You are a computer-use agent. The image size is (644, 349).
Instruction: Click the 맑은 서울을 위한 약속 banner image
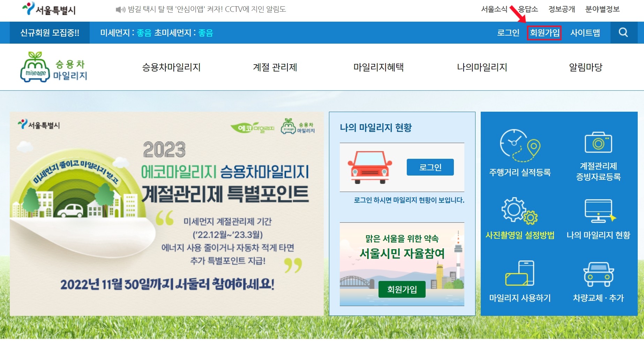(x=402, y=264)
